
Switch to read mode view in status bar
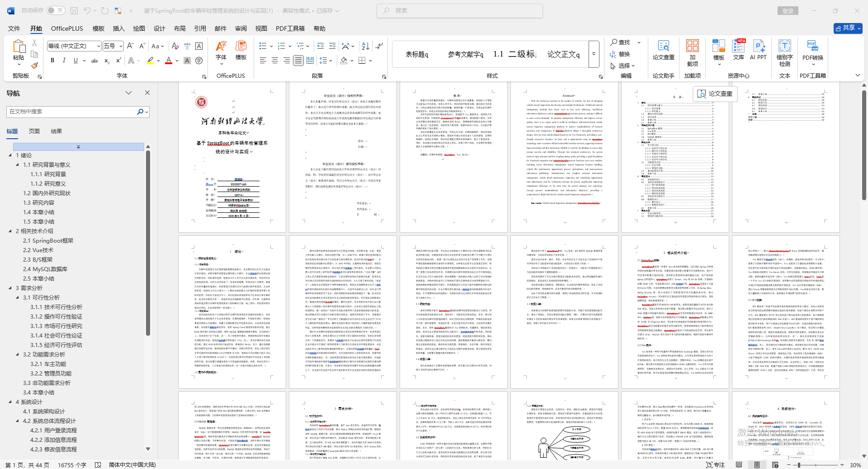point(739,464)
